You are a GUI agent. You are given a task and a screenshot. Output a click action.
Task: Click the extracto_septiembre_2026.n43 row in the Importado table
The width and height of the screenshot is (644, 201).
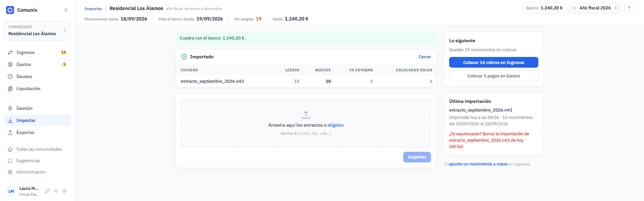[306, 81]
